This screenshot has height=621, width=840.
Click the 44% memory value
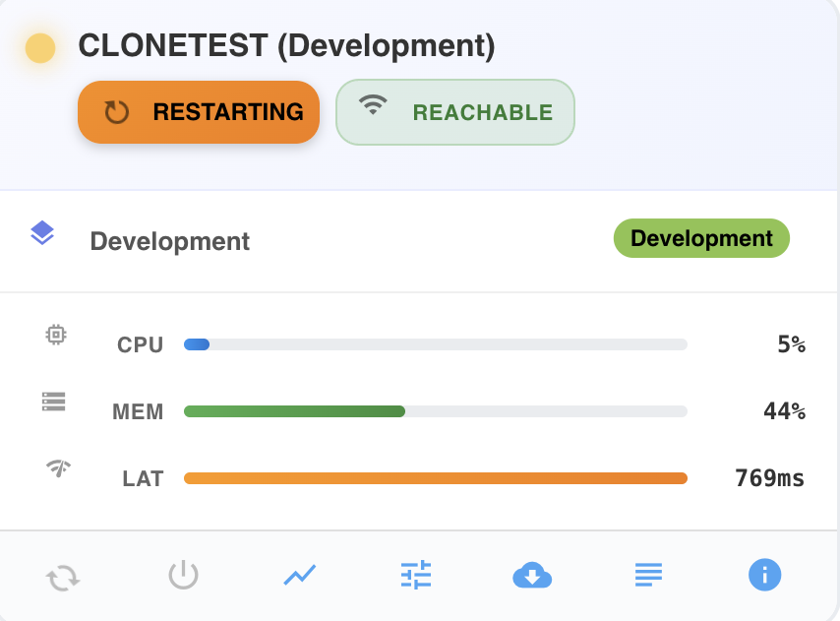[x=785, y=411]
